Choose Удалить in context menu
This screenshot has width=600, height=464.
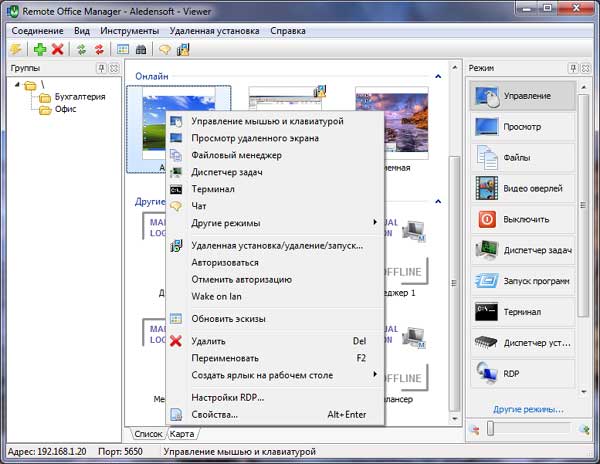tap(275, 341)
